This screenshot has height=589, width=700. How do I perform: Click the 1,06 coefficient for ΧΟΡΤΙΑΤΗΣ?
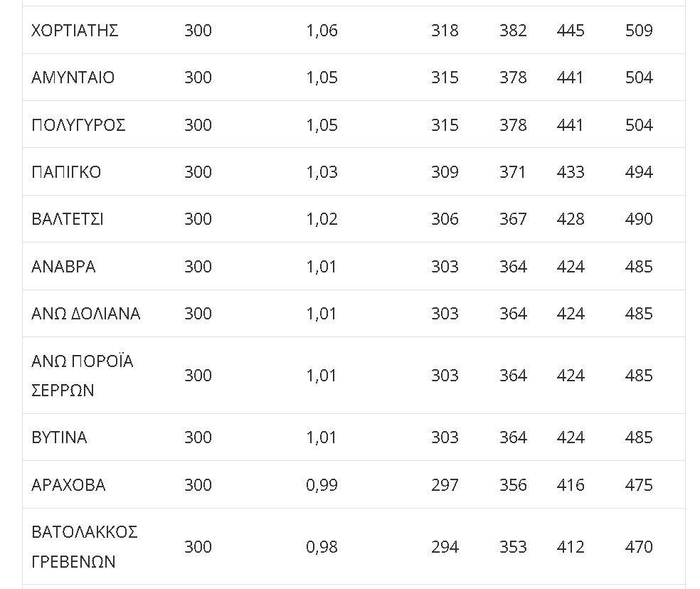(x=322, y=31)
